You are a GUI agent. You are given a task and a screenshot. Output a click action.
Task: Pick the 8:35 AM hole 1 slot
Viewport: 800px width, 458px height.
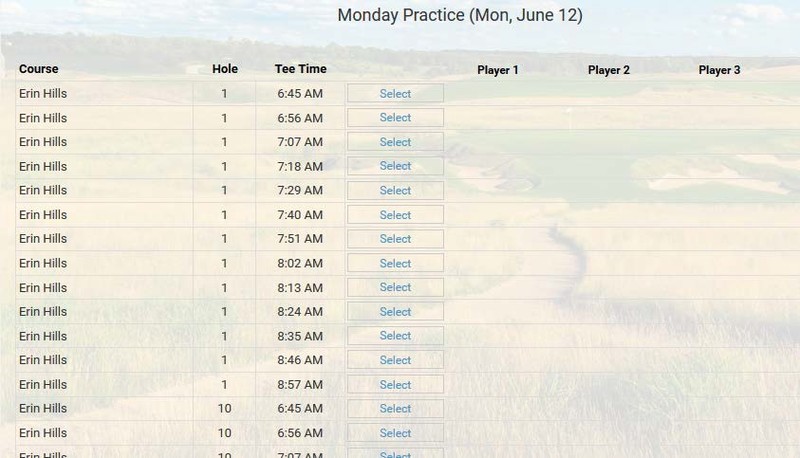coord(395,336)
